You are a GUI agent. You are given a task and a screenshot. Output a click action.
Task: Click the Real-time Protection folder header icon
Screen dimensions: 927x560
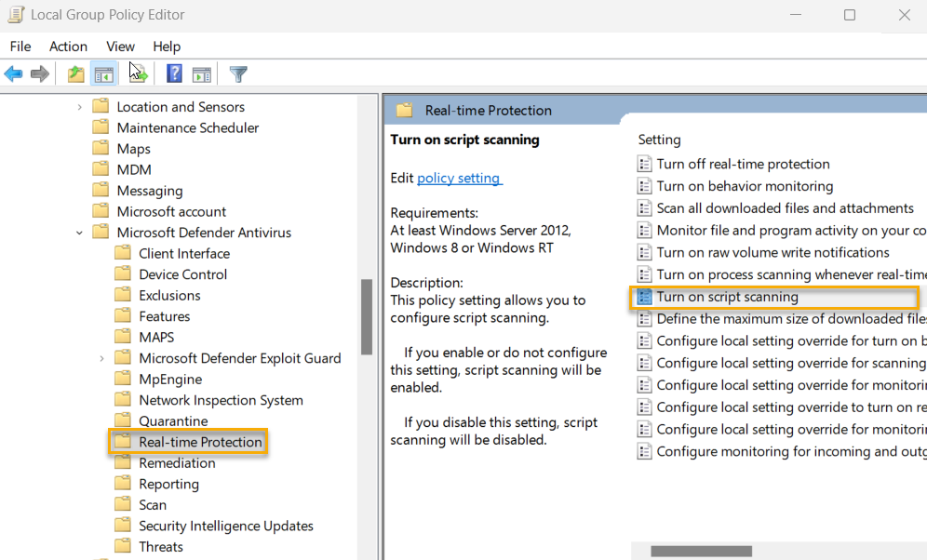tap(404, 110)
